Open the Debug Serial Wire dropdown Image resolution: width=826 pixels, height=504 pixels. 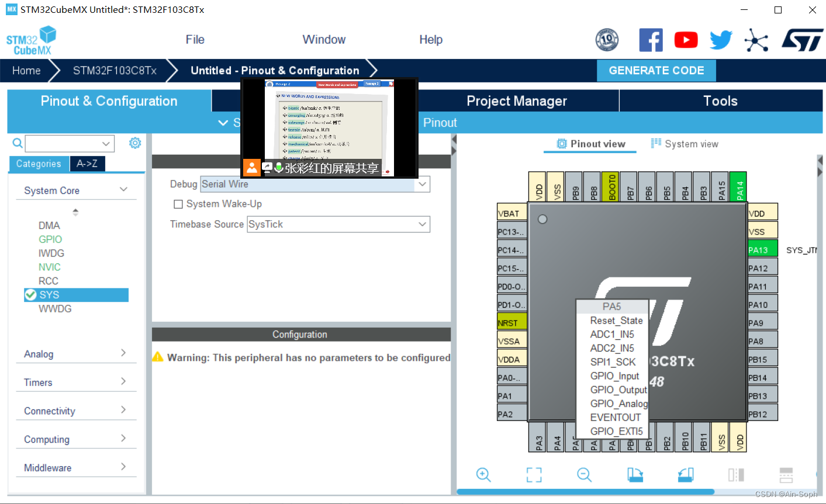pos(315,184)
